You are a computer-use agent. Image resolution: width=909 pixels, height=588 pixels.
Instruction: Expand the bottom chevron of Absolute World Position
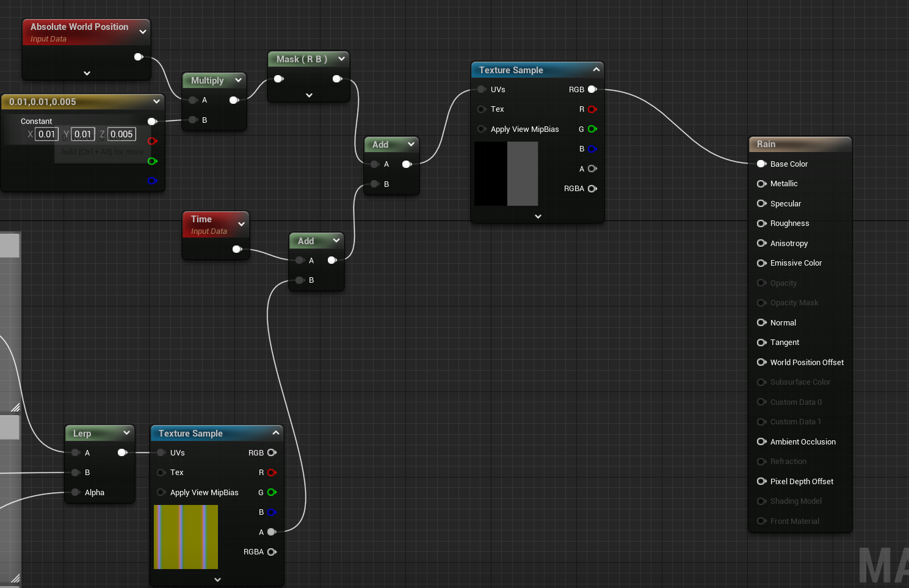point(87,73)
